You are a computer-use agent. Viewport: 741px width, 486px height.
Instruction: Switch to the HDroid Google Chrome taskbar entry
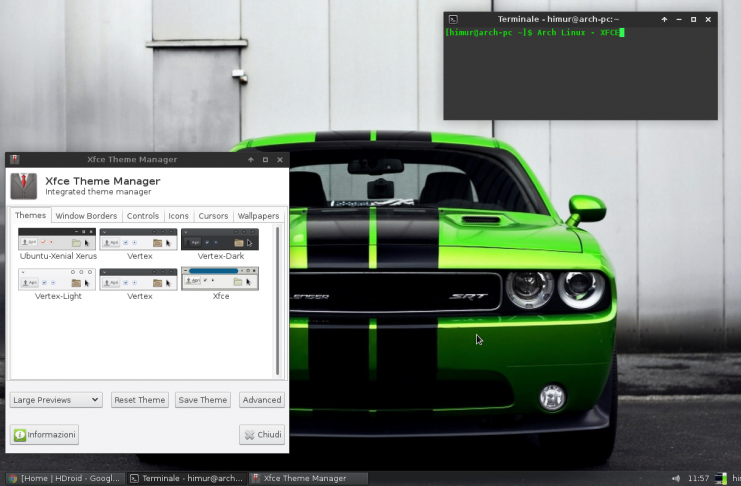[64, 478]
